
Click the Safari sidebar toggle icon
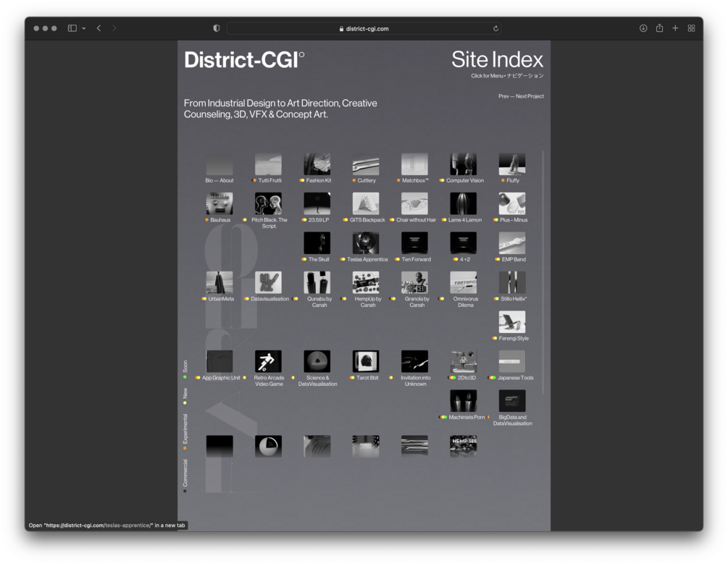coord(72,28)
